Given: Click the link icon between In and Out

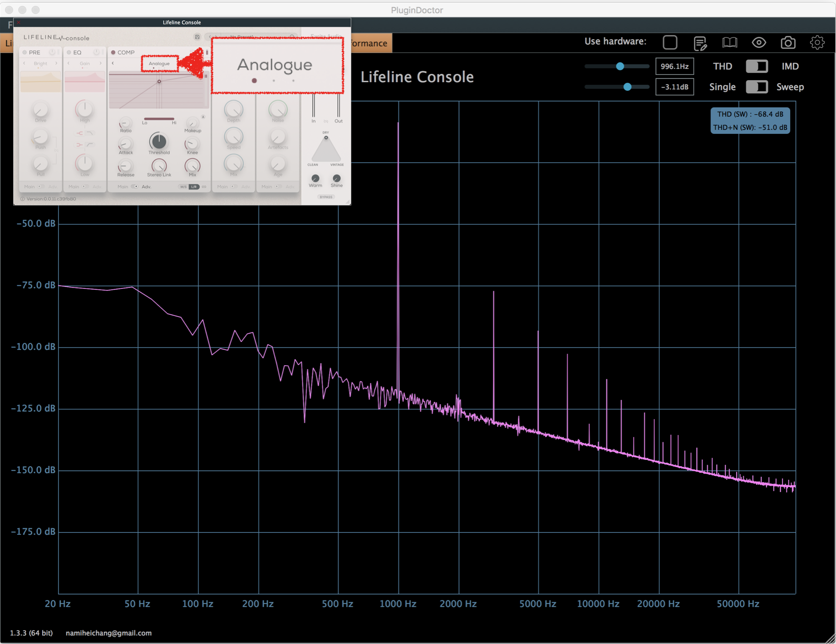Looking at the screenshot, I should coord(326,121).
